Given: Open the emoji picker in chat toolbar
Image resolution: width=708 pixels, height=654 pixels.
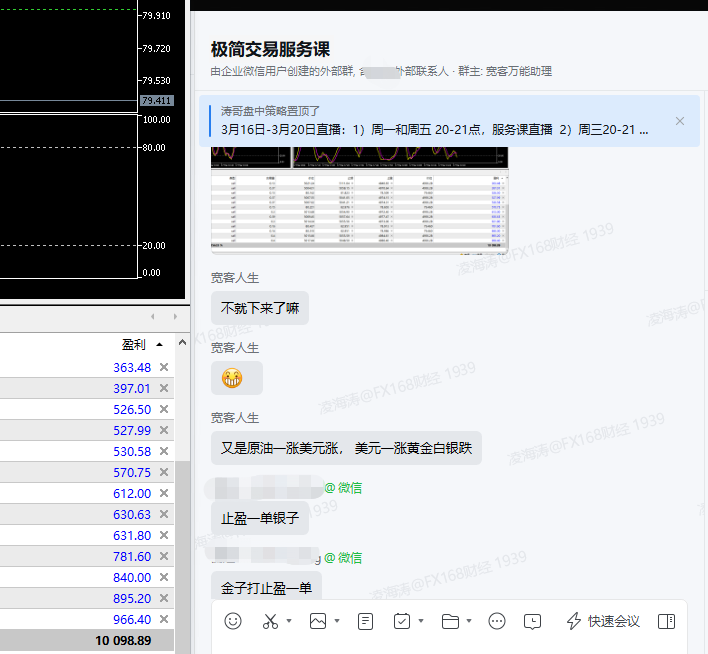Looking at the screenshot, I should point(233,621).
